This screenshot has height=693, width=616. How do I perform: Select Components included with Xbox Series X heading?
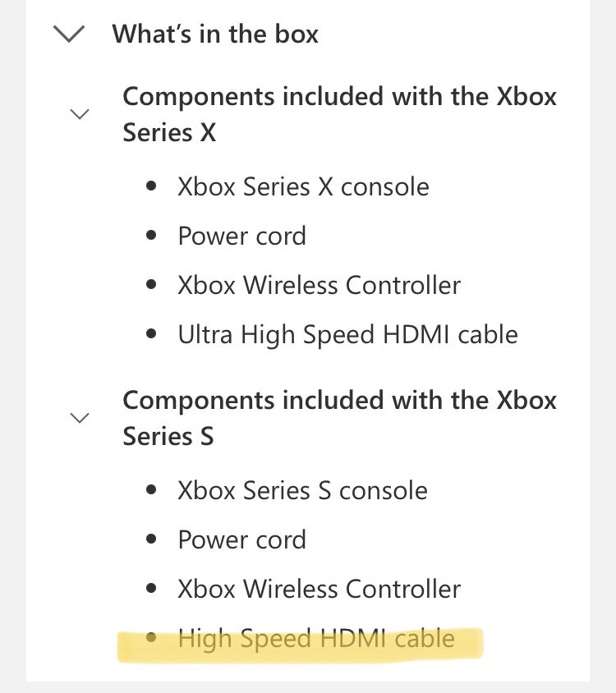pyautogui.click(x=339, y=114)
